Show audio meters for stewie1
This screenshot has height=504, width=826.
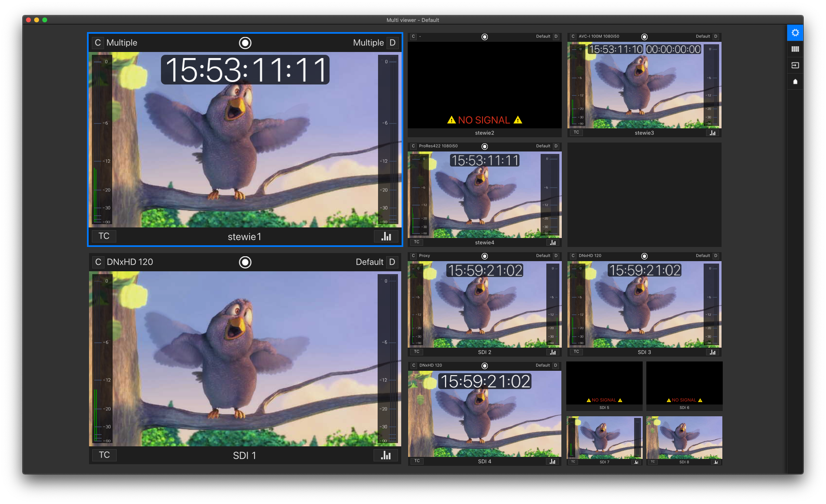click(x=386, y=236)
